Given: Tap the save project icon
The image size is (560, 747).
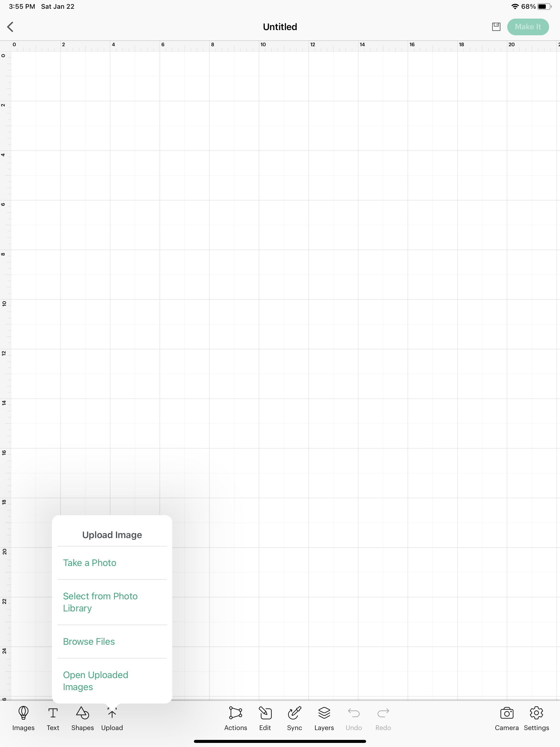Looking at the screenshot, I should tap(496, 27).
